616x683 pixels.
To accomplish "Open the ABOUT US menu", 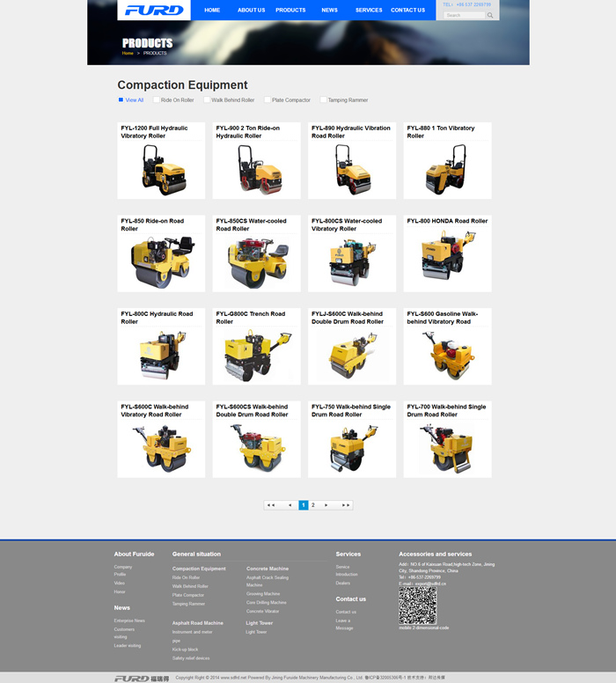I will [252, 10].
